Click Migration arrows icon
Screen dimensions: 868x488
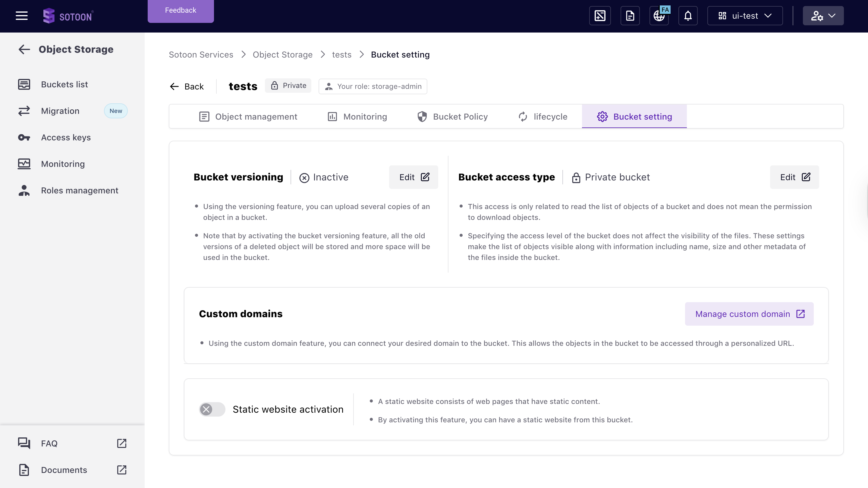point(24,111)
